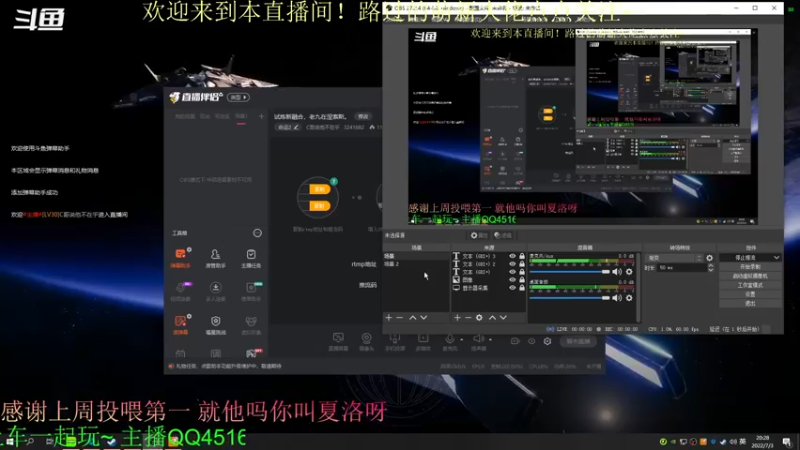Select 场景 2 in the OBS scenes list
Screen dimensions: 800x450
[415, 264]
